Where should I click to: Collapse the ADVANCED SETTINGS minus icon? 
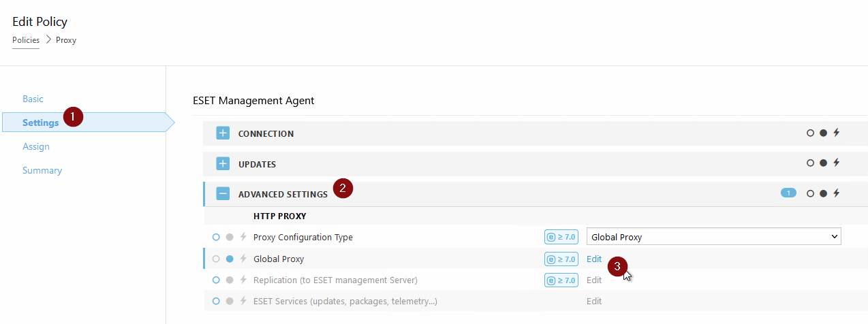click(x=223, y=194)
